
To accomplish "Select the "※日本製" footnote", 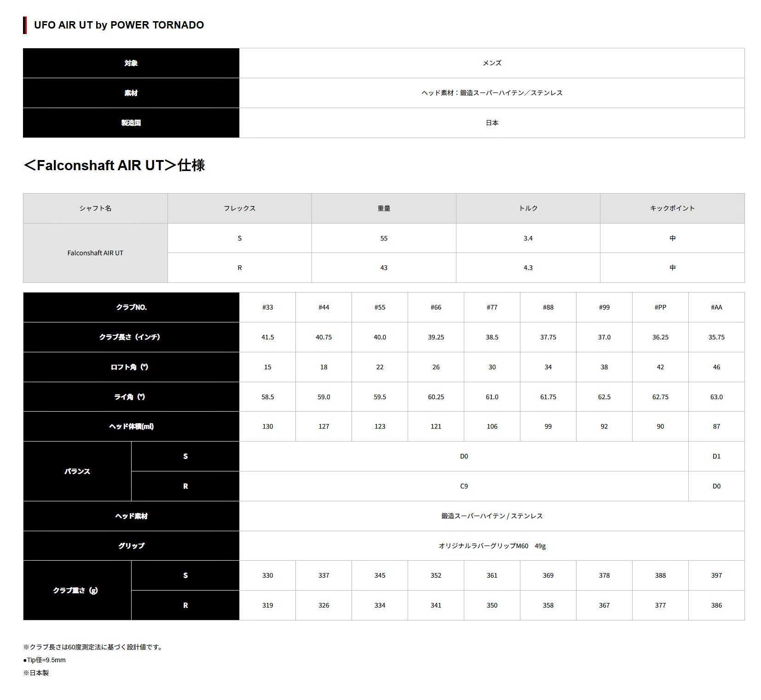I will pos(36,673).
